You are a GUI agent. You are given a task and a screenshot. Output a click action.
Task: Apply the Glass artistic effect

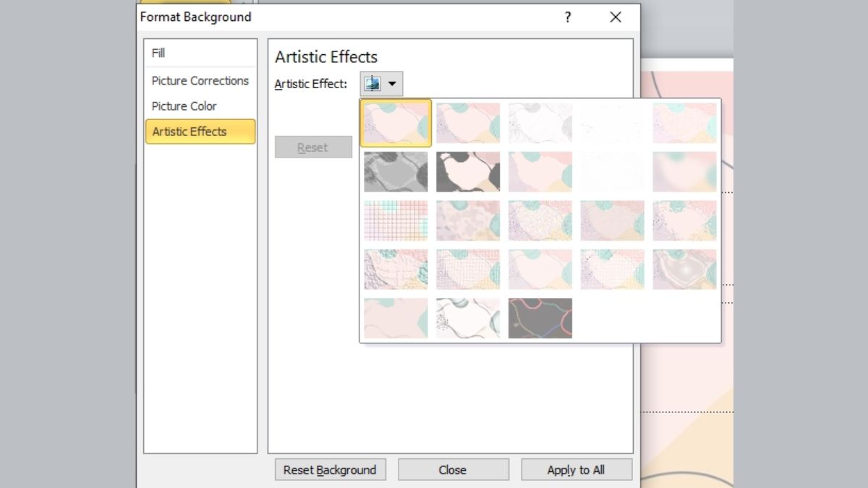[x=685, y=221]
